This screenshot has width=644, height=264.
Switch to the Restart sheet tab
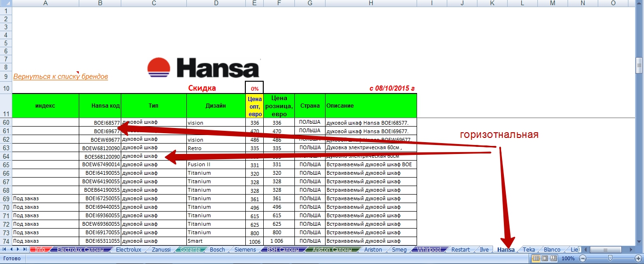pyautogui.click(x=460, y=249)
